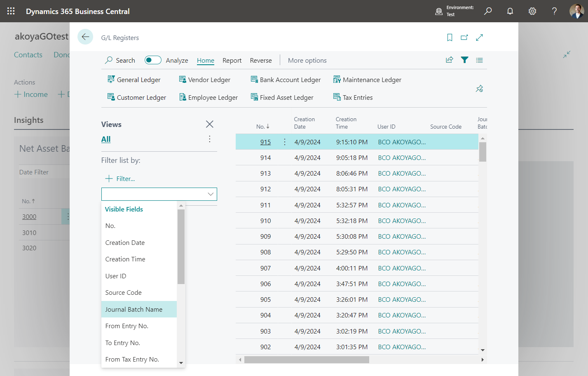Open User ID link for register 914
Screen dimensions: 588x376
402,157
